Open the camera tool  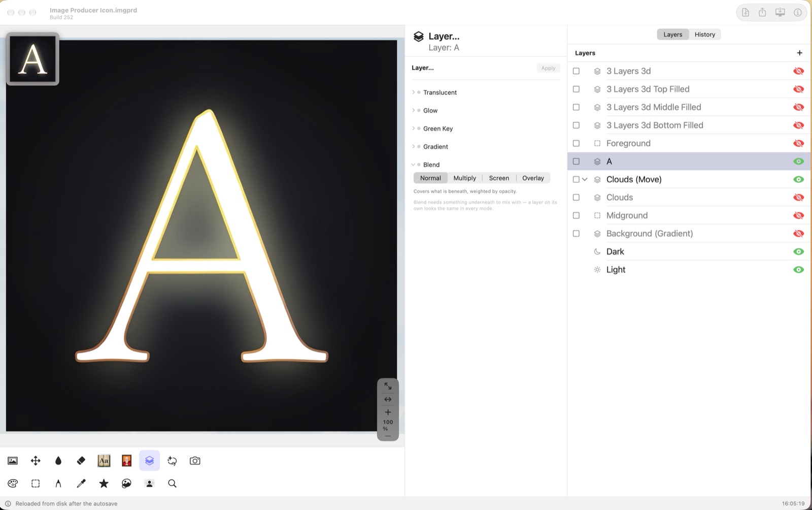(195, 461)
